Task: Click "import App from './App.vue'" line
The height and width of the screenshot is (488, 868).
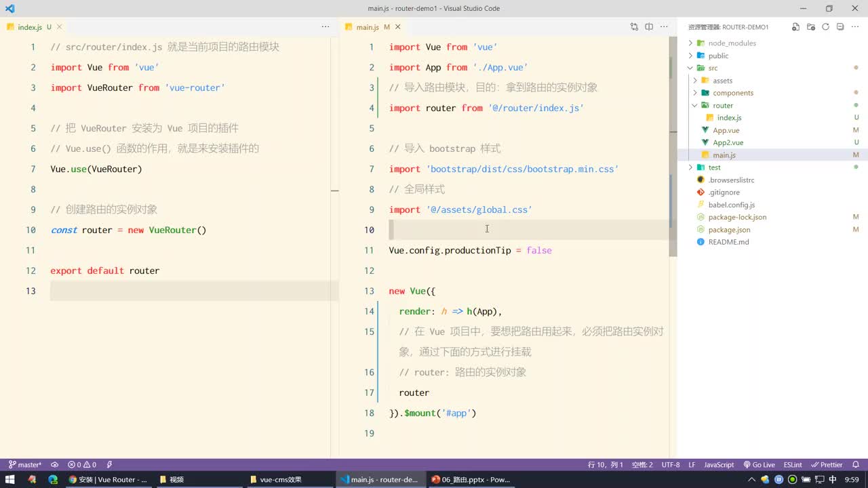Action: [458, 67]
